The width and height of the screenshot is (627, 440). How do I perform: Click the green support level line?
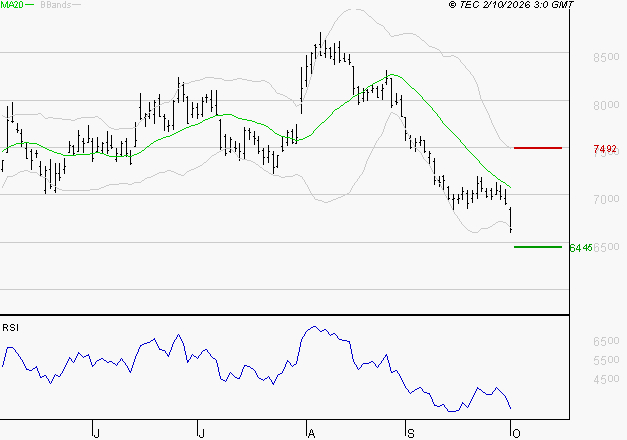pyautogui.click(x=538, y=247)
